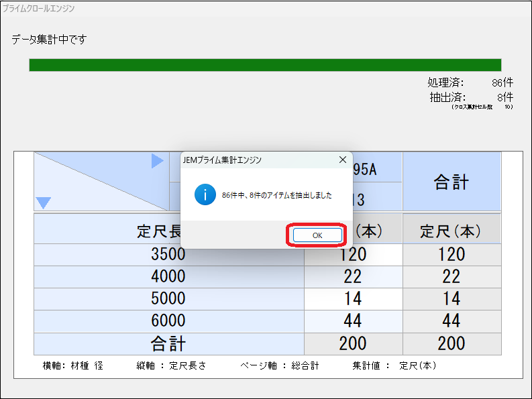
Task: Click the 合計 column header at top right
Action: 451,181
